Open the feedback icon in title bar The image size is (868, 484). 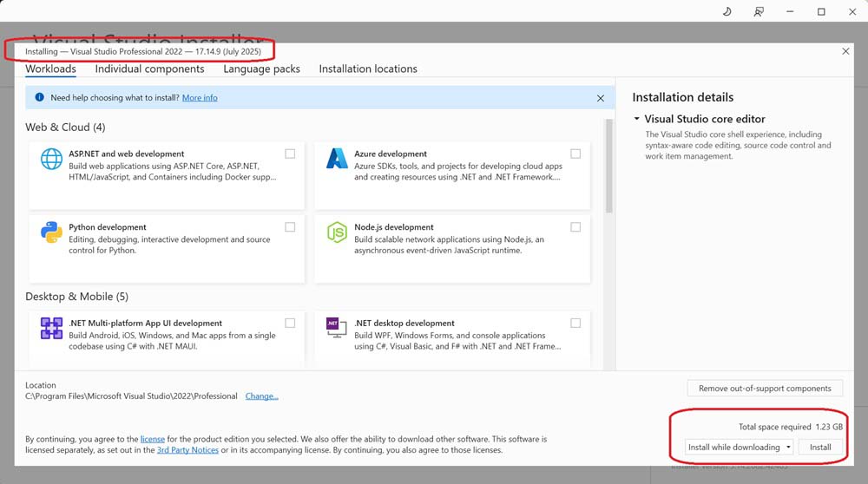point(759,11)
